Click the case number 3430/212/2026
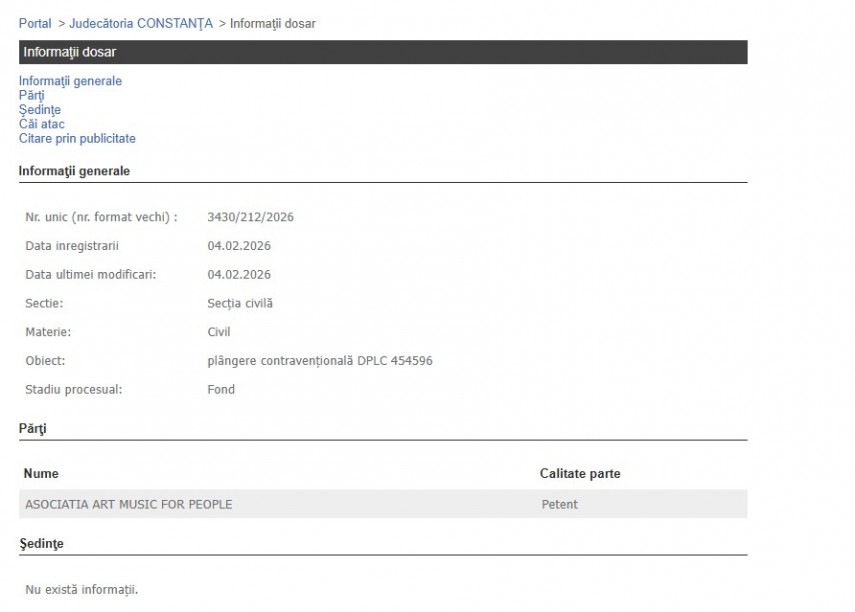This screenshot has width=855, height=612. click(250, 217)
